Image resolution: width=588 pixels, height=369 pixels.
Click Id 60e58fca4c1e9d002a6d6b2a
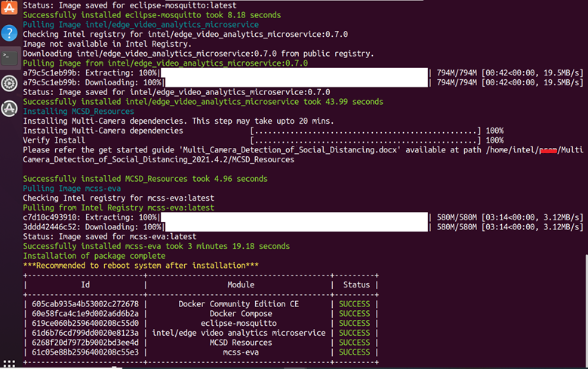tap(85, 313)
